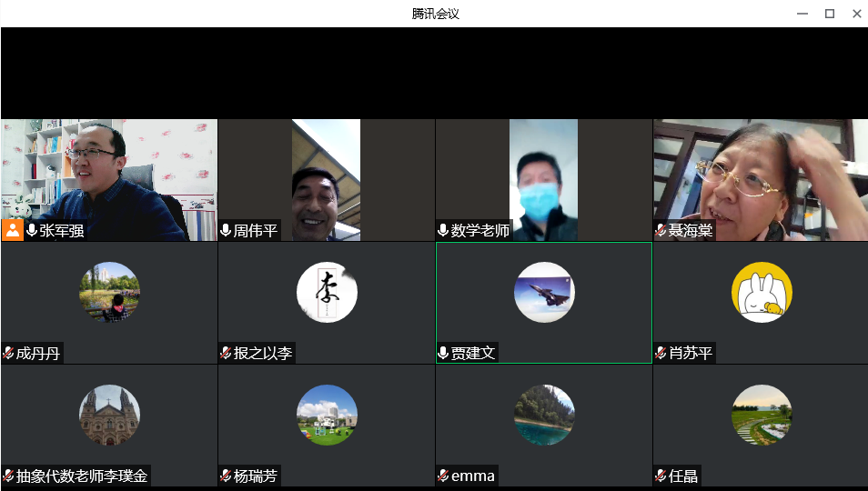Screen dimensions: 868x491
Task: Click the microphone icon next to 周伟平
Action: 226,231
